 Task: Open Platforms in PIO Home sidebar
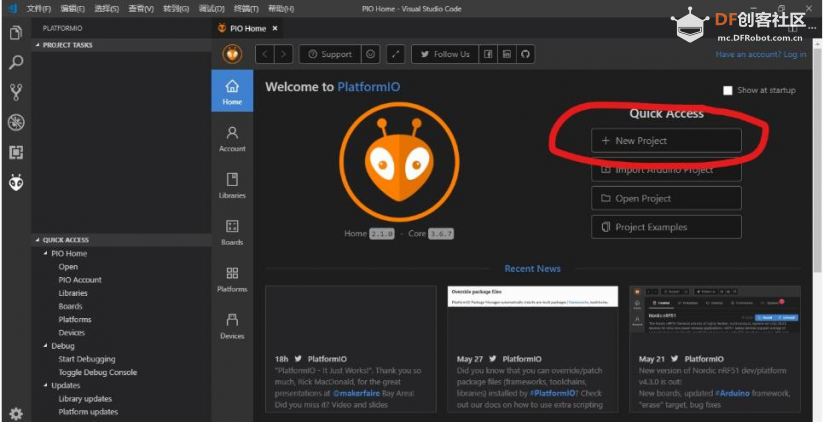232,279
